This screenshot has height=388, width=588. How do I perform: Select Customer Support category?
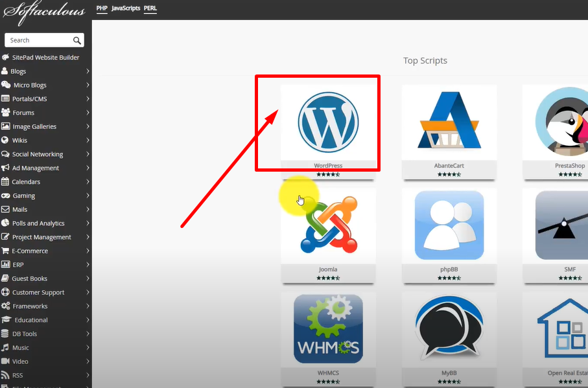pyautogui.click(x=38, y=293)
